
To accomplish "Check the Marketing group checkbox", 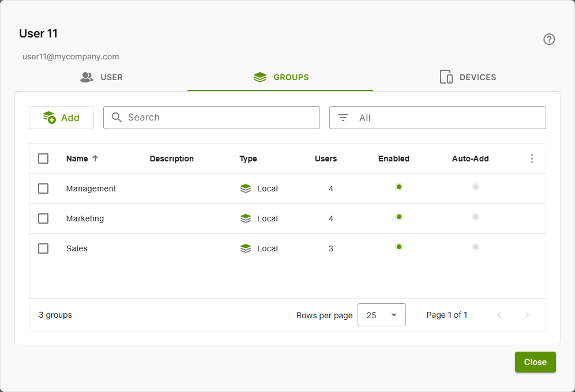I will (43, 218).
